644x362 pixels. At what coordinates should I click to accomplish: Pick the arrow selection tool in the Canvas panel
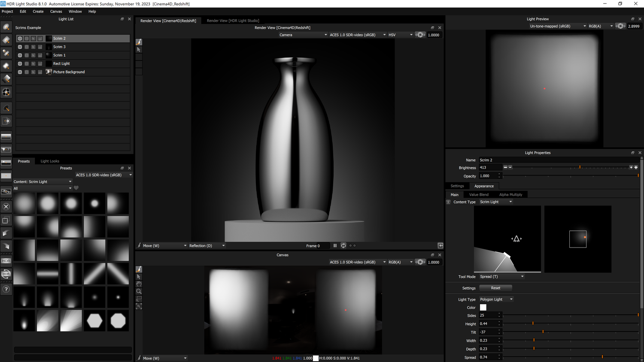[138, 277]
